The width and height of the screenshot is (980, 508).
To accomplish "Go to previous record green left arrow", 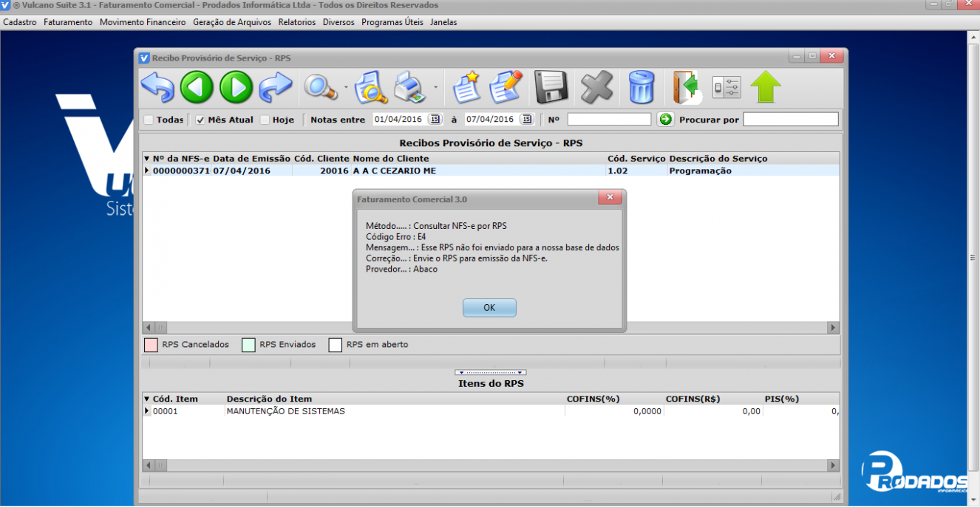I will [x=197, y=88].
